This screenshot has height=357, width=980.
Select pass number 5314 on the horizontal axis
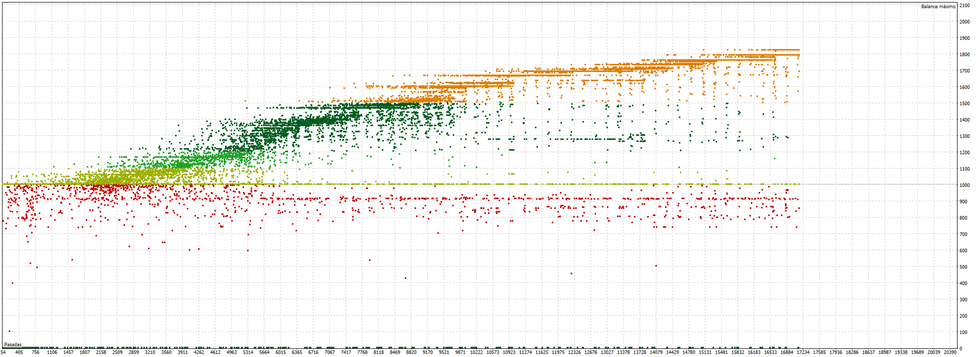[248, 352]
